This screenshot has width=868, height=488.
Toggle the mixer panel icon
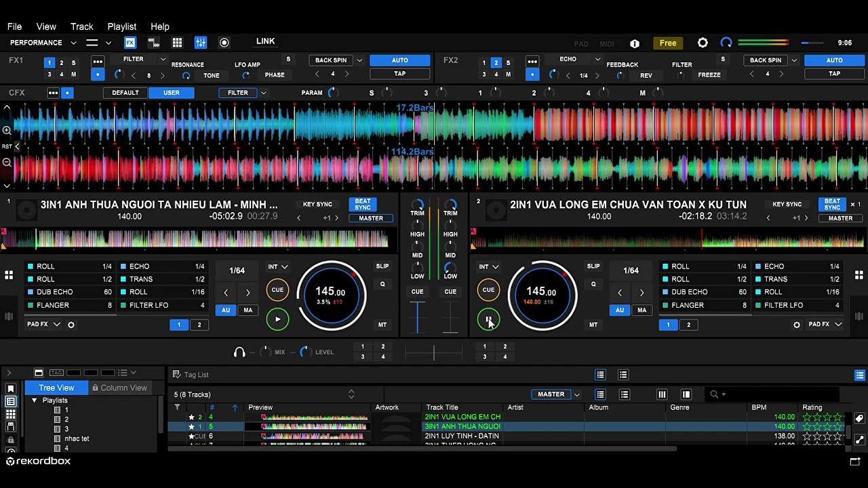201,43
